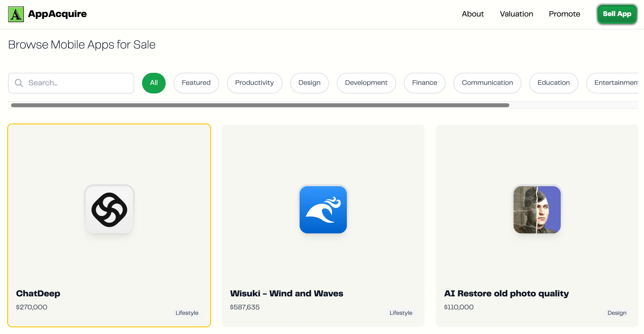
Task: Open the AI Restore photo app icon
Action: (537, 209)
